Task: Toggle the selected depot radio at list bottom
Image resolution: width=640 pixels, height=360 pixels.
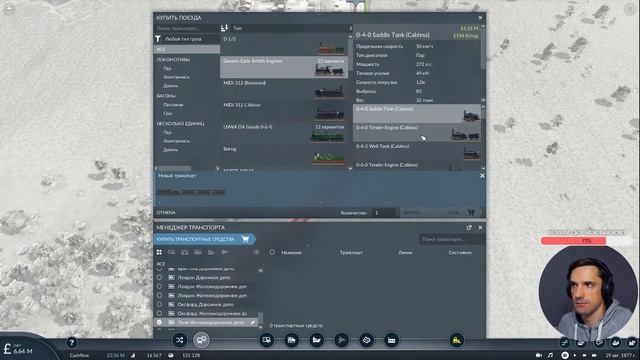Action: tap(159, 322)
